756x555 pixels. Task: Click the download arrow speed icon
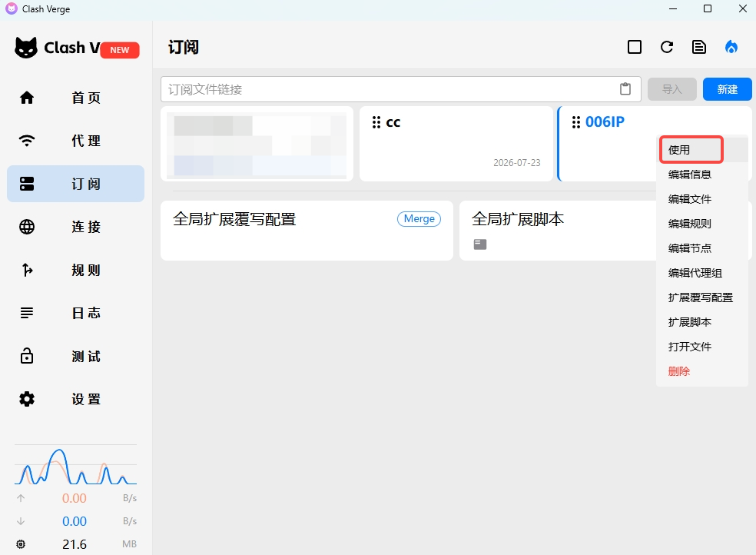click(21, 521)
